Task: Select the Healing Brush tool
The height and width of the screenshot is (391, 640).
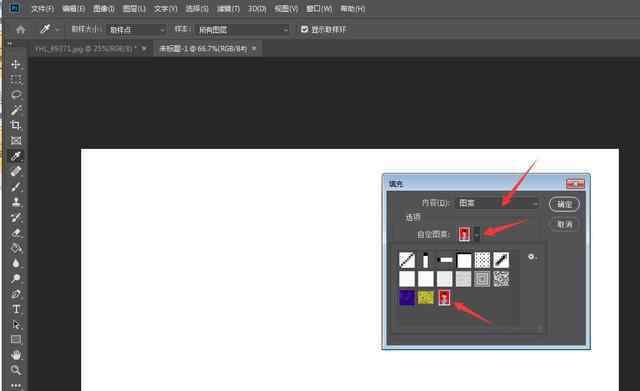Action: click(x=16, y=171)
